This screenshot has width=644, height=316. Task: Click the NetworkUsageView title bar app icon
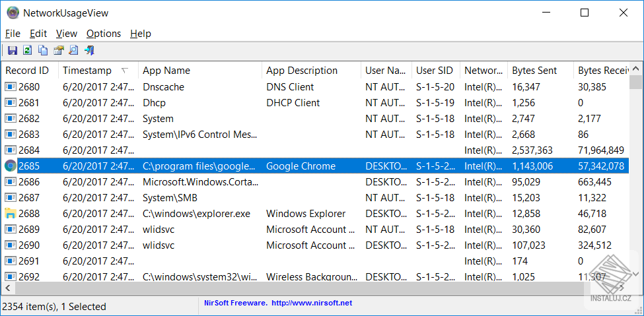[13, 13]
